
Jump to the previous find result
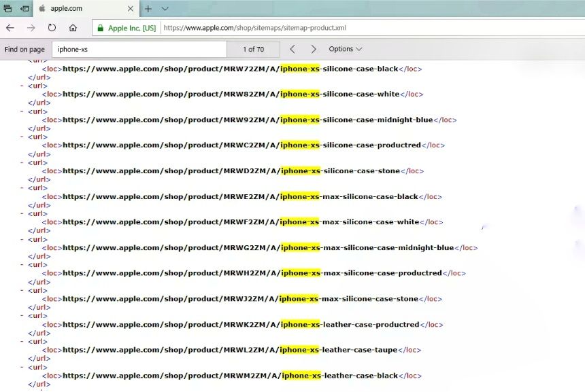pos(292,49)
